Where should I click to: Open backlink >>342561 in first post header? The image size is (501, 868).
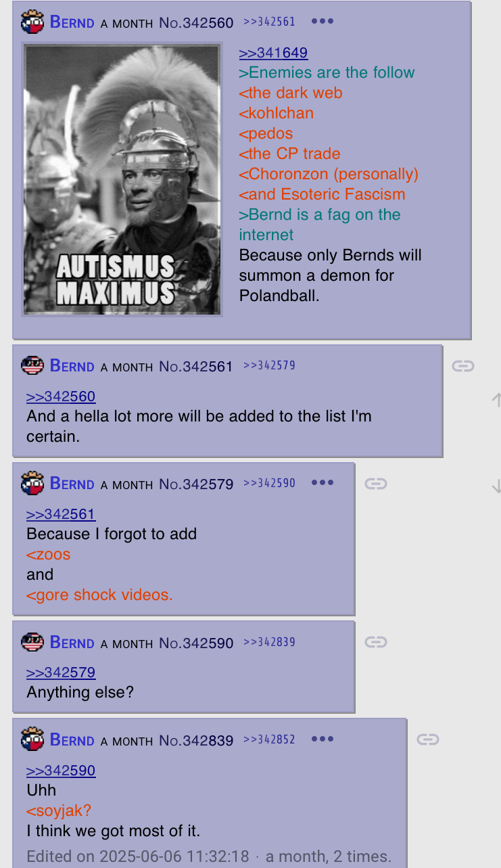coord(269,22)
